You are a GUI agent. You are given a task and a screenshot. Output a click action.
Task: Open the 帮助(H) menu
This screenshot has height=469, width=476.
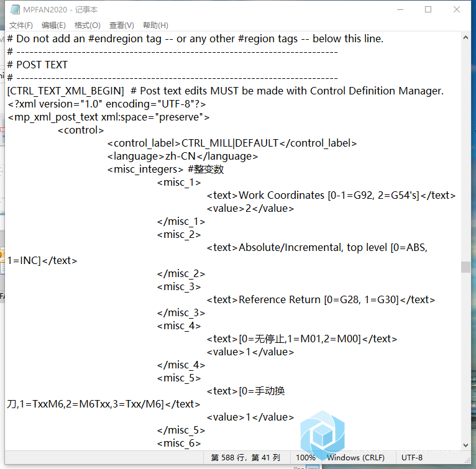point(155,25)
